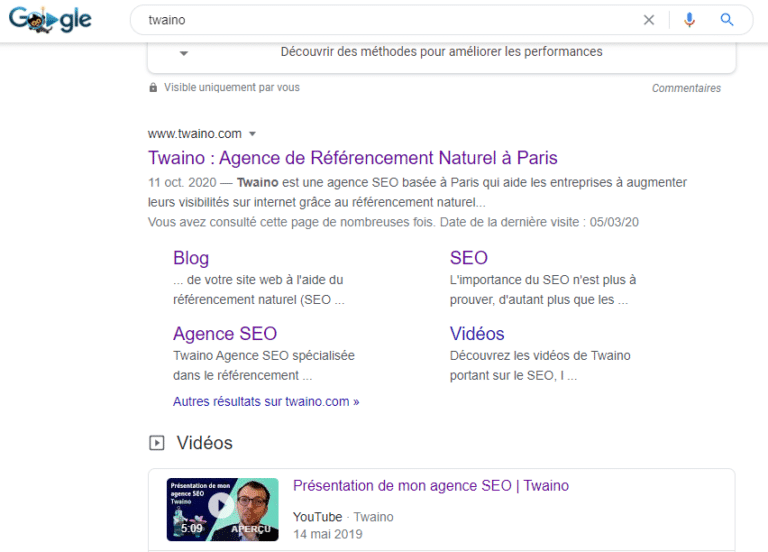Viewport: 768px width, 552px height.
Task: Open the Présentation de mon agence SEO | Twaino video title
Action: coord(431,486)
